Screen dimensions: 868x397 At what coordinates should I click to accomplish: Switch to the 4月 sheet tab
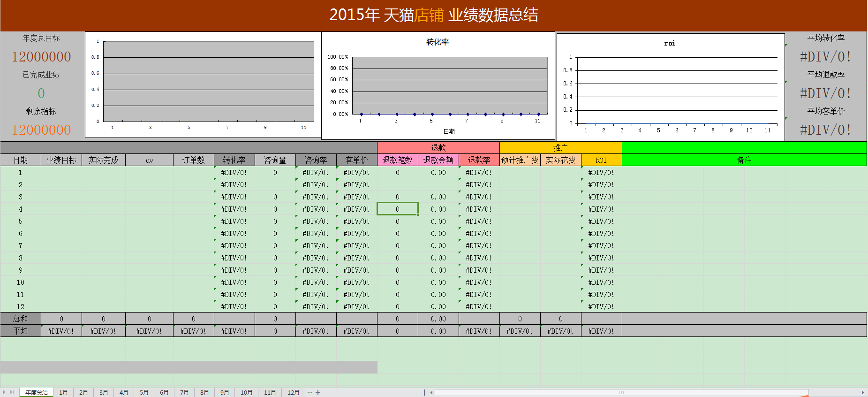point(124,392)
